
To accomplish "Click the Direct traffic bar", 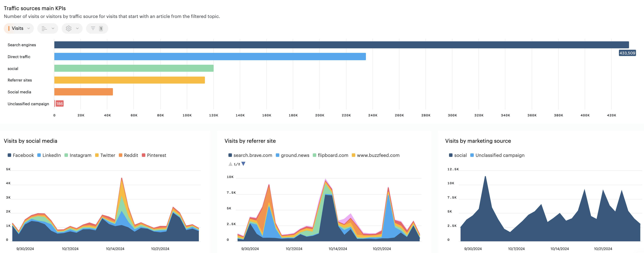I will pyautogui.click(x=210, y=57).
